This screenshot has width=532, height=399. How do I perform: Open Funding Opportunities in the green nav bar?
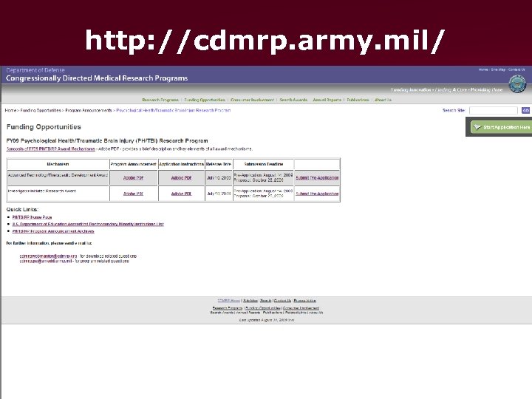point(205,100)
